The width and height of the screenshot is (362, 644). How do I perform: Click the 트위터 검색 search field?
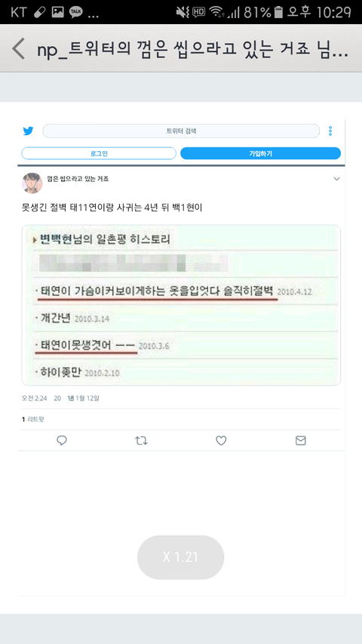[x=181, y=131]
